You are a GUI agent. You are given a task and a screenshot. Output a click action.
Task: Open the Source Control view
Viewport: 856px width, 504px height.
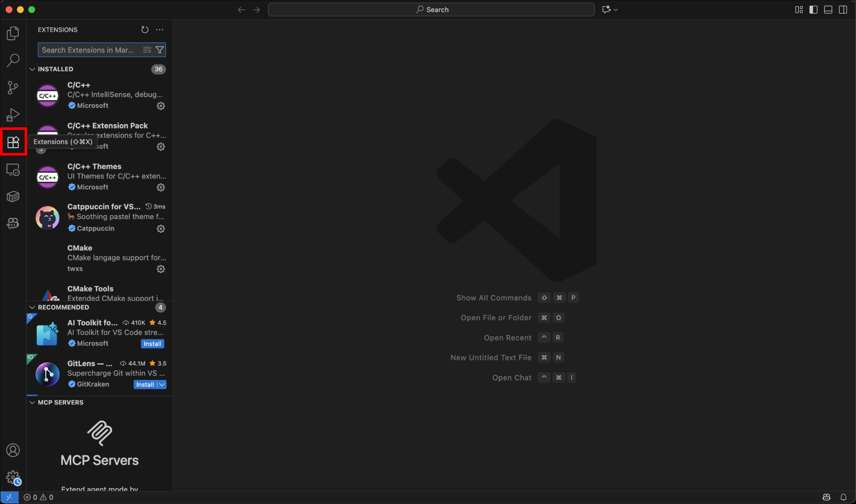13,87
